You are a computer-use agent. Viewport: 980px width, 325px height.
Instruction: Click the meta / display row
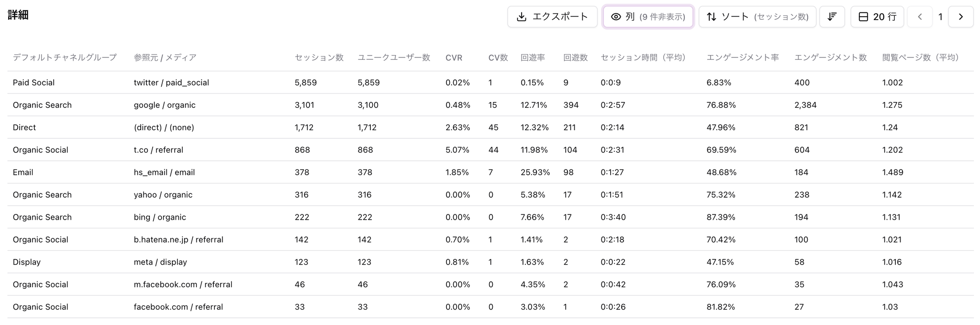160,262
